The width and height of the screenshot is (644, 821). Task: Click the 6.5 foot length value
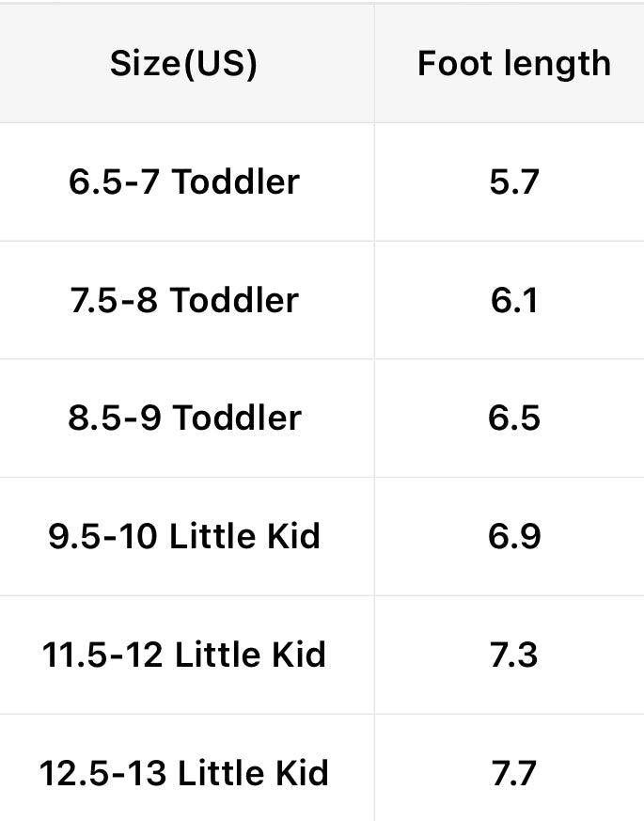[513, 418]
